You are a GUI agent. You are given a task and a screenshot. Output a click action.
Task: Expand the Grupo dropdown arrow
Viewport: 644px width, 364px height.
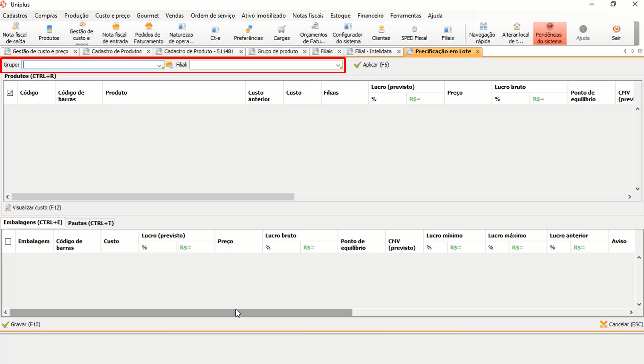159,65
